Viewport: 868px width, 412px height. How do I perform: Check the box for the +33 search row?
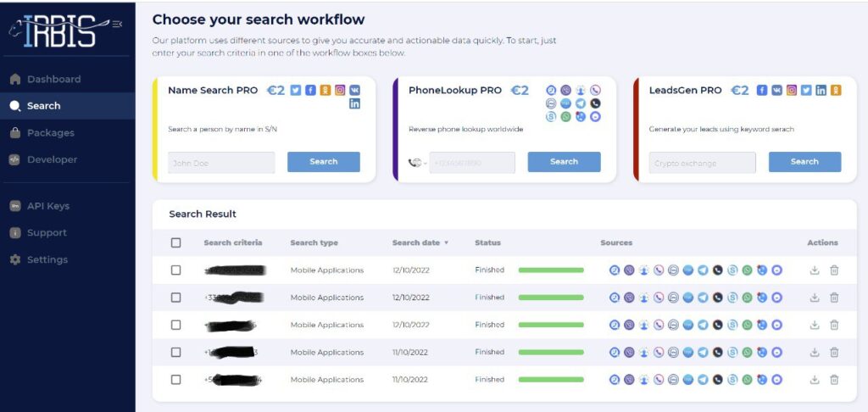175,298
